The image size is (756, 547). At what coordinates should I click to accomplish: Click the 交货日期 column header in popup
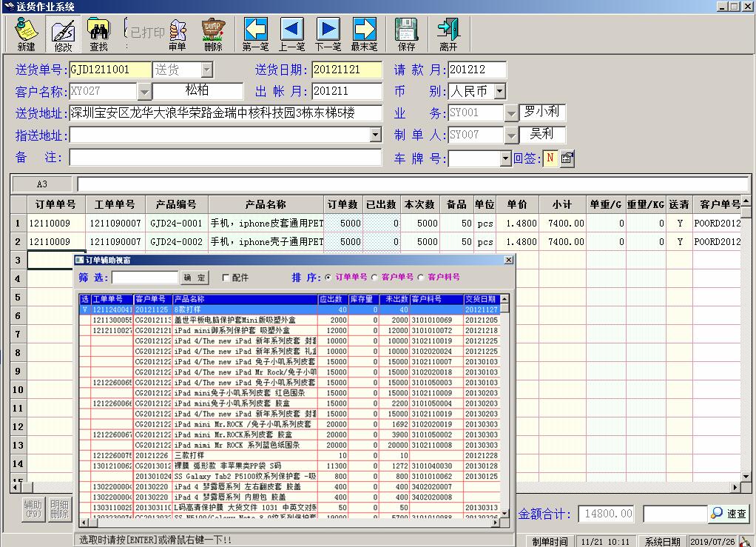coord(482,299)
